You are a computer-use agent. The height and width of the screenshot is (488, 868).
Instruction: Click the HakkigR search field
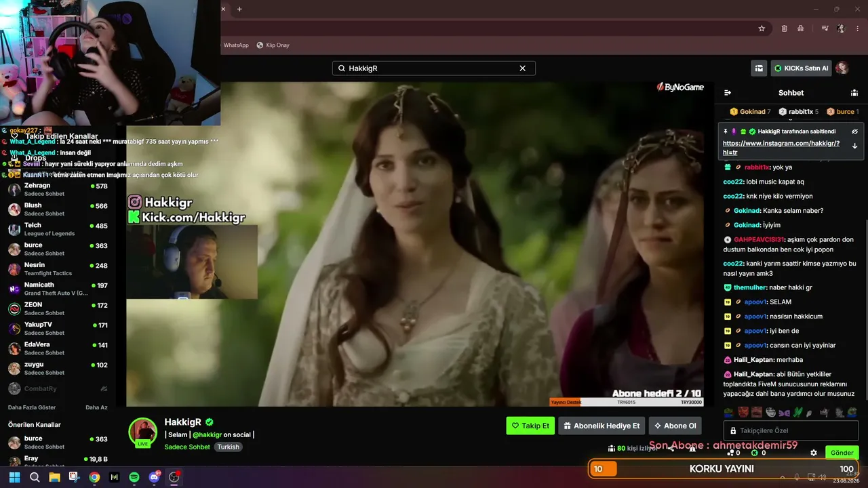tap(433, 68)
